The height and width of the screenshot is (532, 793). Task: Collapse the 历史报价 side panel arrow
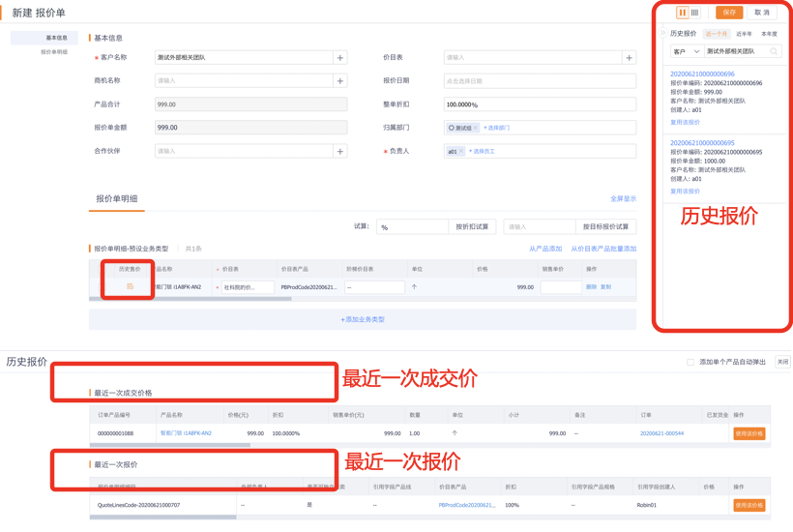point(663,34)
